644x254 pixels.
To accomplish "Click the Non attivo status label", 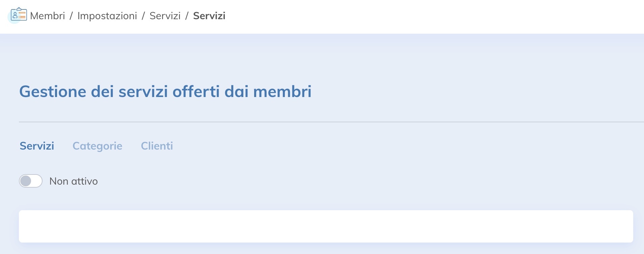I will pos(74,181).
